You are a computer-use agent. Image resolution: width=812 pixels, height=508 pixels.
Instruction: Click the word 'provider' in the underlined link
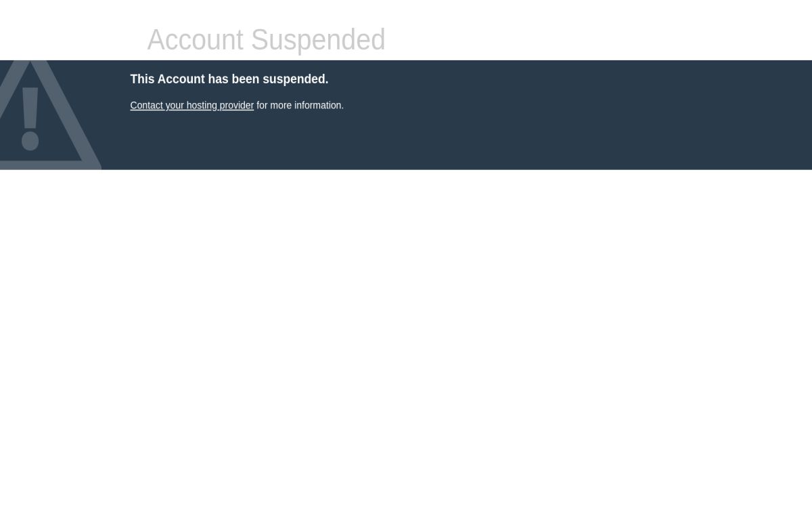coord(237,106)
